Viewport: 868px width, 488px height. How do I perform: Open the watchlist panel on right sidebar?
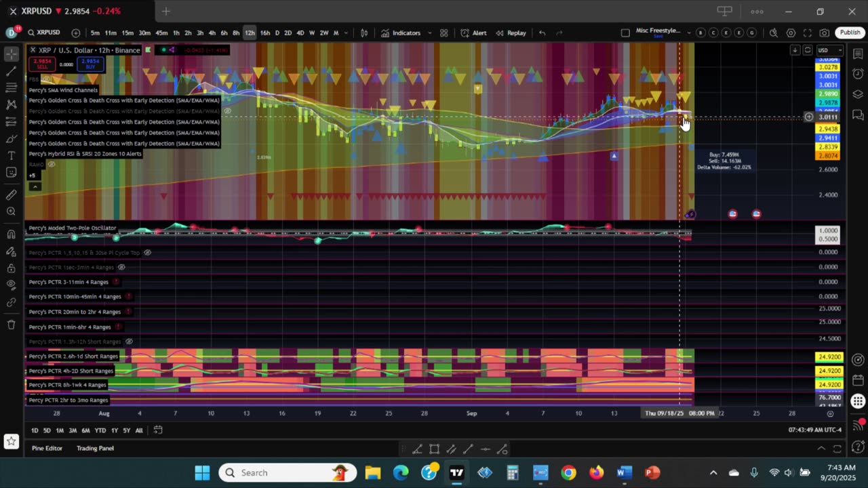coord(858,54)
